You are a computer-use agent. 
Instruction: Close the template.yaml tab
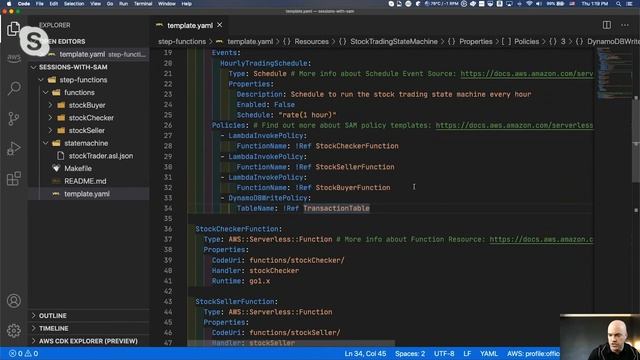pyautogui.click(x=220, y=25)
